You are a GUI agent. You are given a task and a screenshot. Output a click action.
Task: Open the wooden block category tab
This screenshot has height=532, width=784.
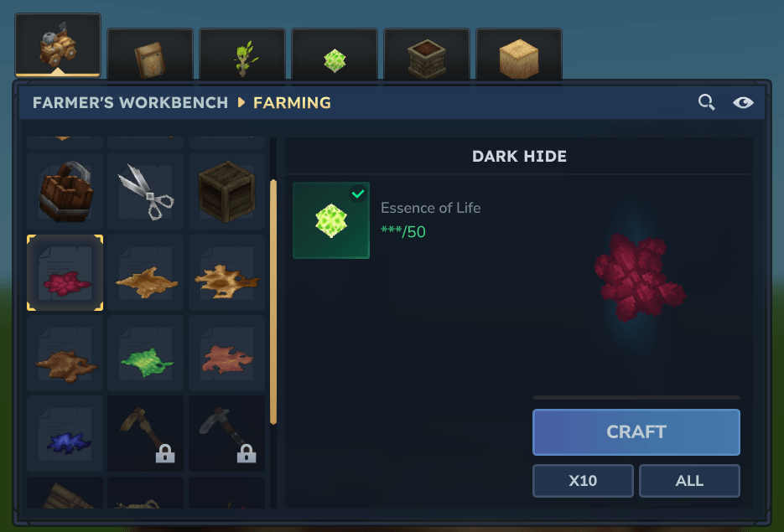(519, 55)
